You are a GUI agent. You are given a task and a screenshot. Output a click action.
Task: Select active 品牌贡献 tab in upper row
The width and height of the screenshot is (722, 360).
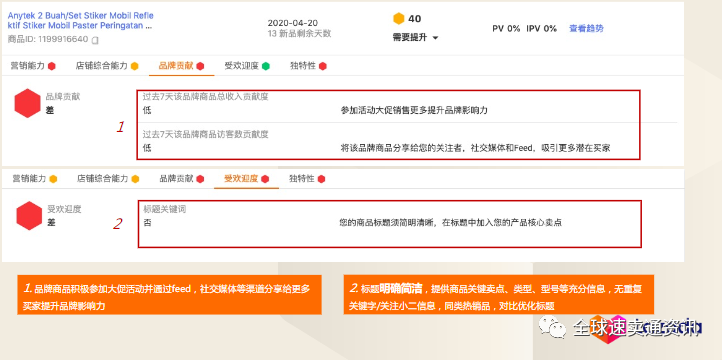(181, 66)
